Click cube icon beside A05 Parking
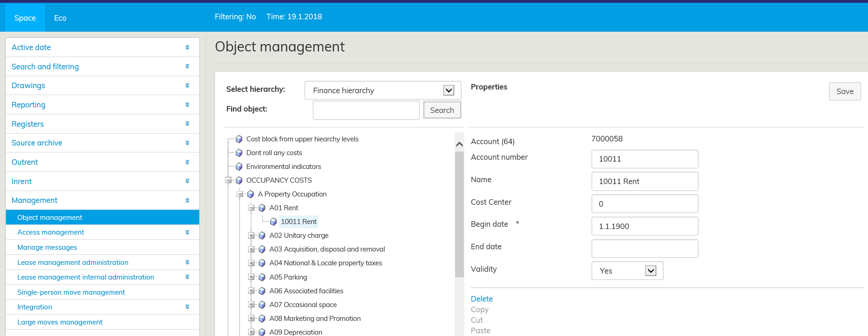The height and width of the screenshot is (336, 868). [x=262, y=277]
